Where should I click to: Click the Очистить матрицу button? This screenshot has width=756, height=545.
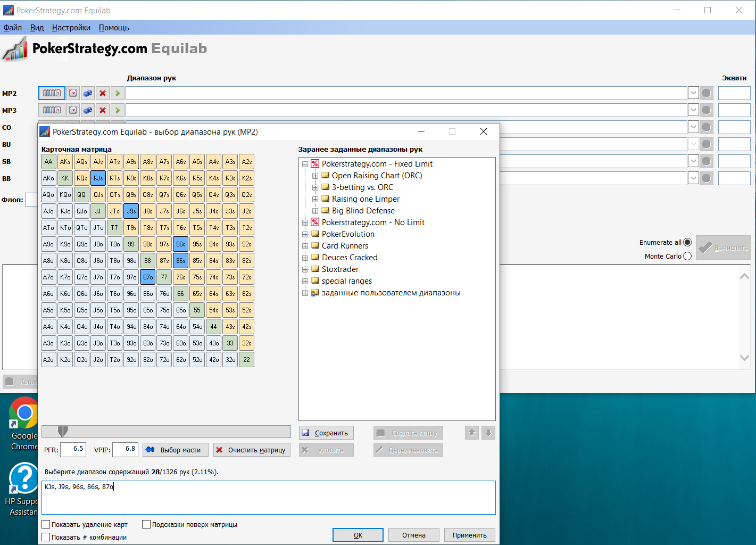pos(252,450)
